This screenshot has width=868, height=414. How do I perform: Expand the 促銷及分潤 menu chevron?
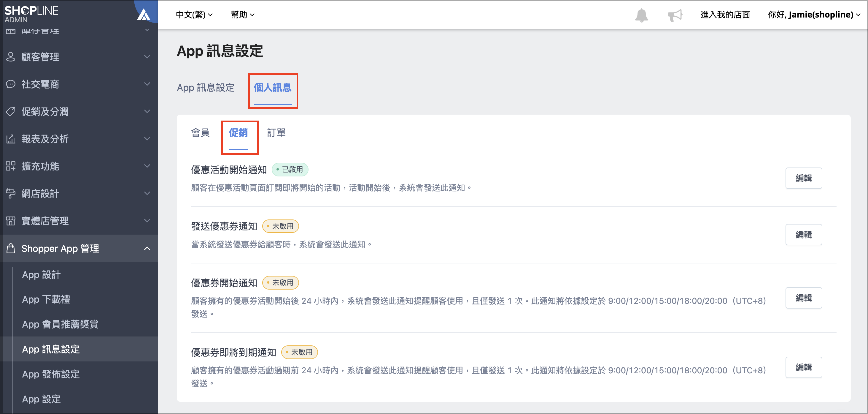147,111
